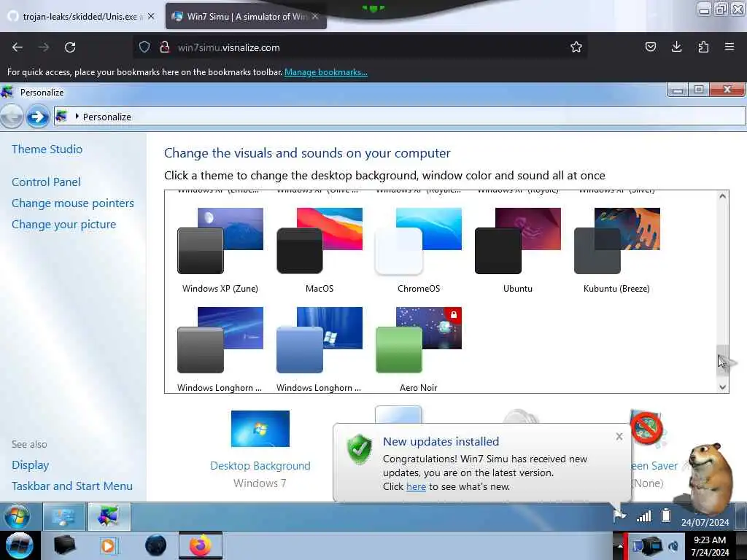Viewport: 747px width, 560px height.
Task: Open the Firefox hamburger menu
Action: [729, 47]
